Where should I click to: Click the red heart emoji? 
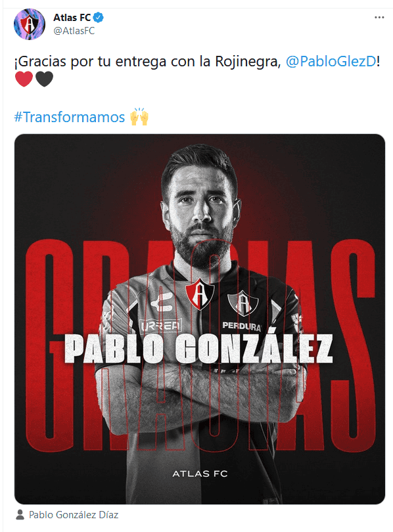point(24,79)
